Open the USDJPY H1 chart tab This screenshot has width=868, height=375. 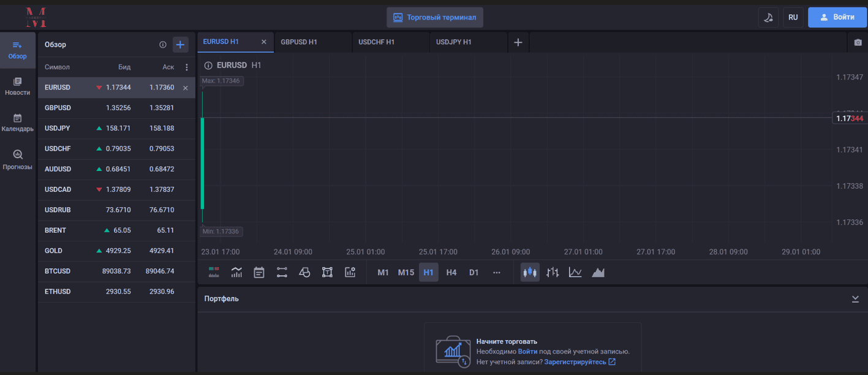454,42
